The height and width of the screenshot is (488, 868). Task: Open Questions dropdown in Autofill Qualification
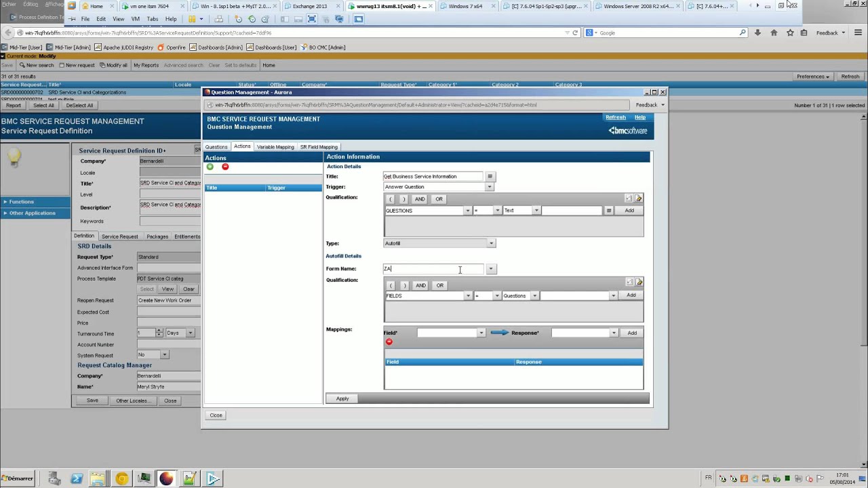pyautogui.click(x=534, y=296)
